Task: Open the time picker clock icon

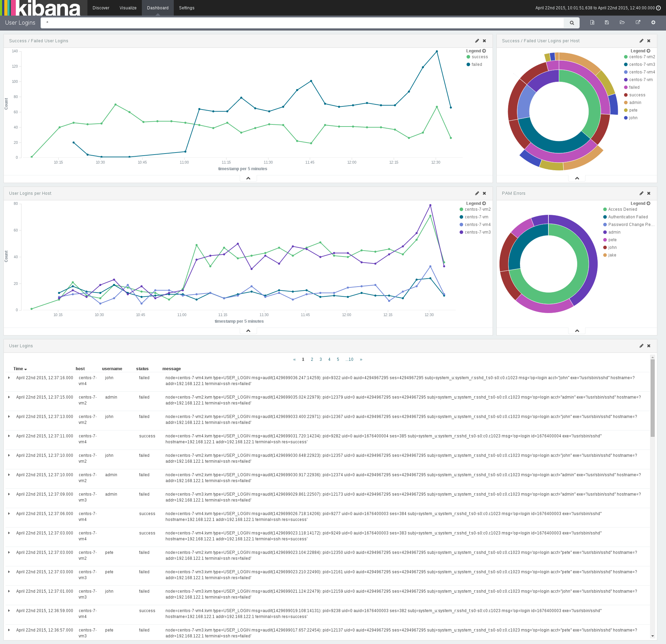Action: pyautogui.click(x=658, y=8)
